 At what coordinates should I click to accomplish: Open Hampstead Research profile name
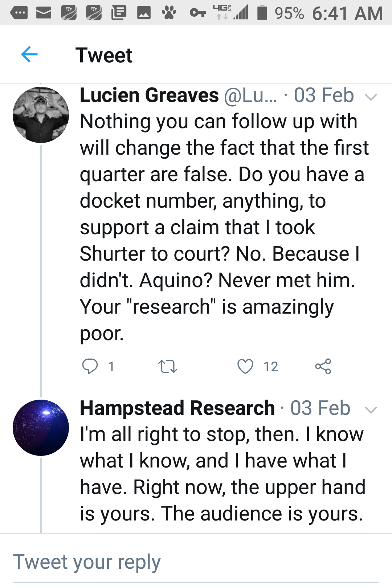[177, 408]
